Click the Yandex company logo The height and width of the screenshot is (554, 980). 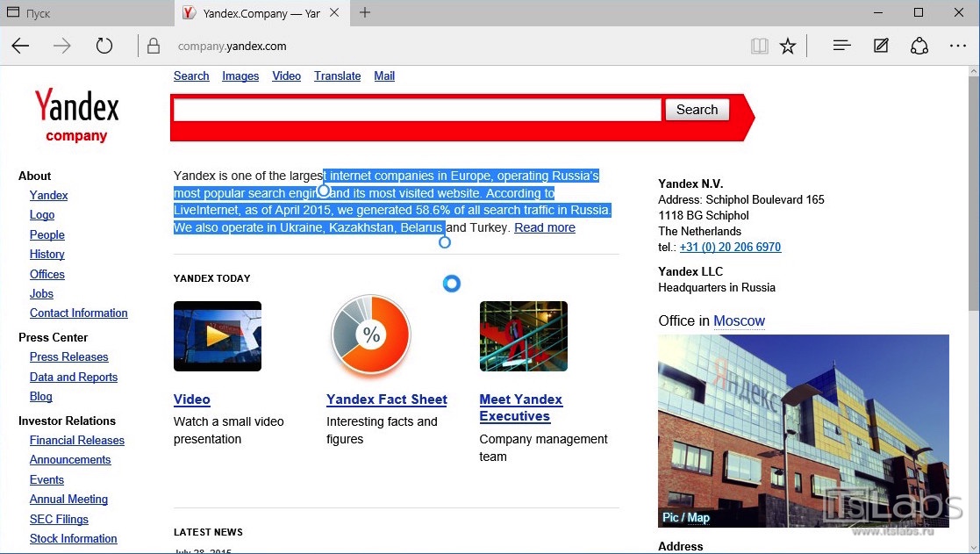pos(77,116)
